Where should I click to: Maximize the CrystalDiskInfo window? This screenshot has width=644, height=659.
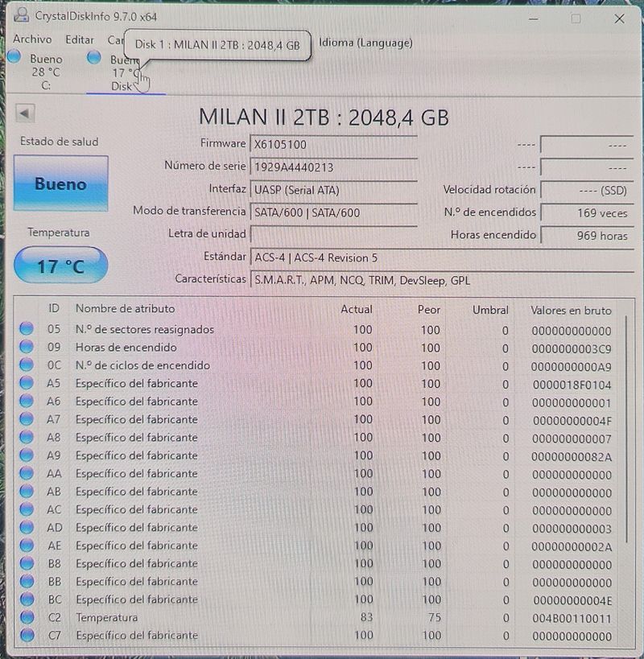pos(576,19)
